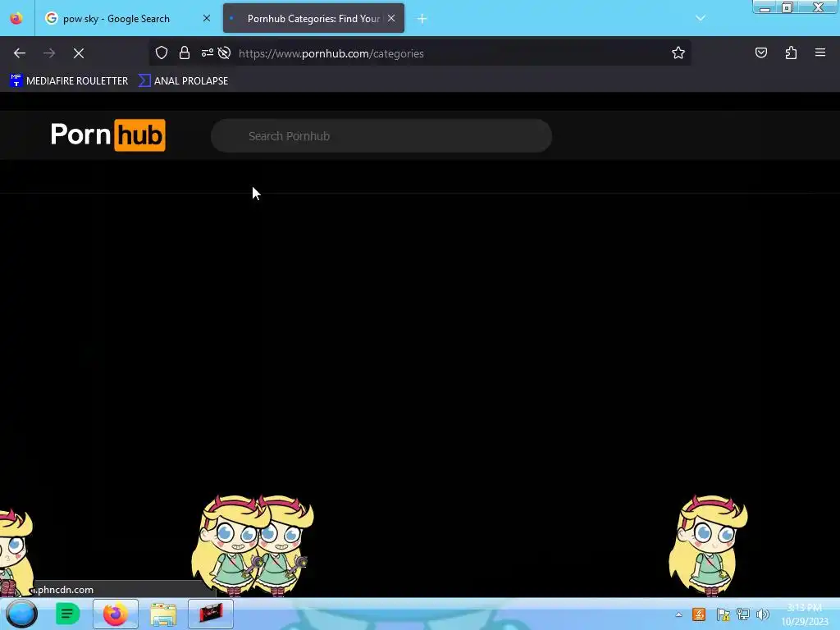View site security padlock info
This screenshot has height=630, width=840.
[185, 52]
